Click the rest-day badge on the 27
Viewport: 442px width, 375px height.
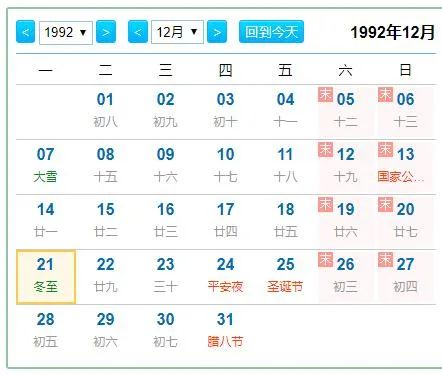[x=385, y=259]
